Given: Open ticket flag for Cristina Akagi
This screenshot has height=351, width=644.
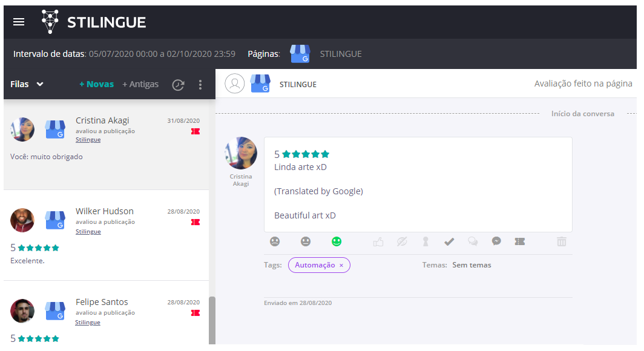Looking at the screenshot, I should click(195, 131).
